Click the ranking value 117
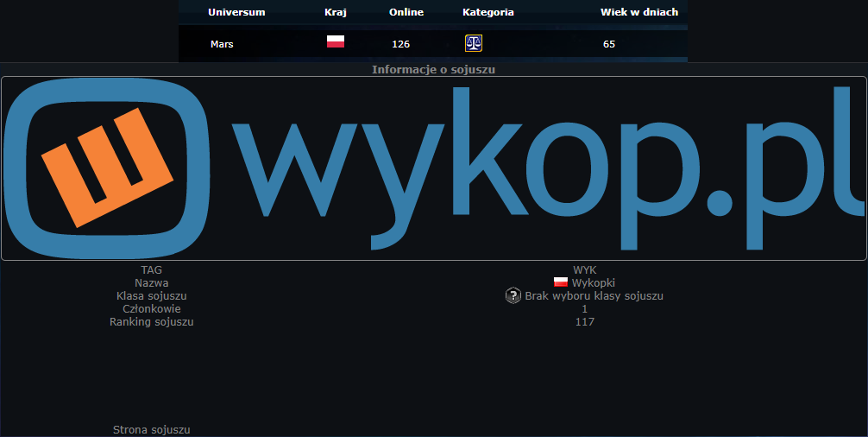Viewport: 868px width, 437px height. coord(585,322)
